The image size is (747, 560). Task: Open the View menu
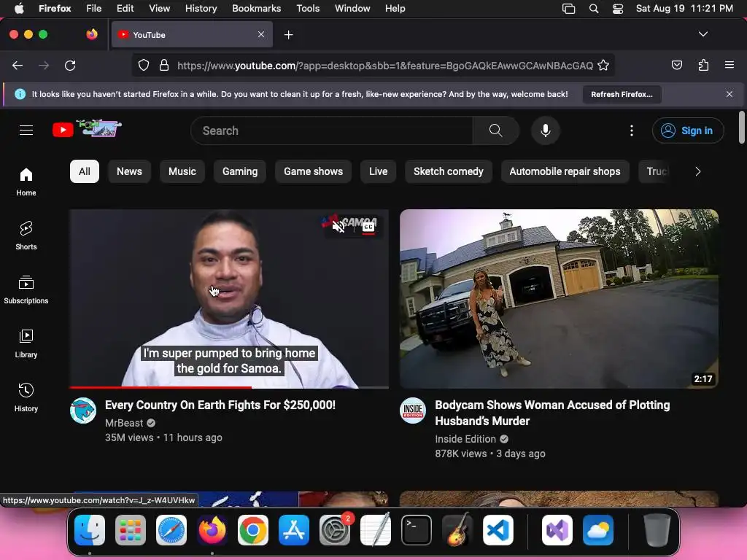click(159, 8)
